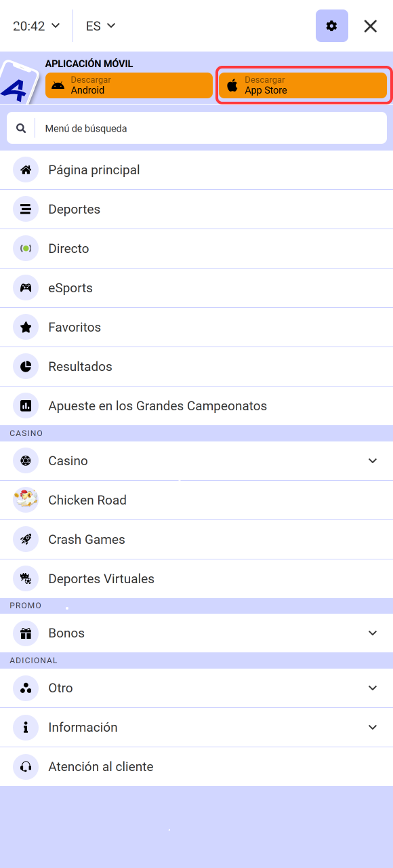Viewport: 393px width, 868px height.
Task: Select the Página principal home icon
Action: [26, 170]
